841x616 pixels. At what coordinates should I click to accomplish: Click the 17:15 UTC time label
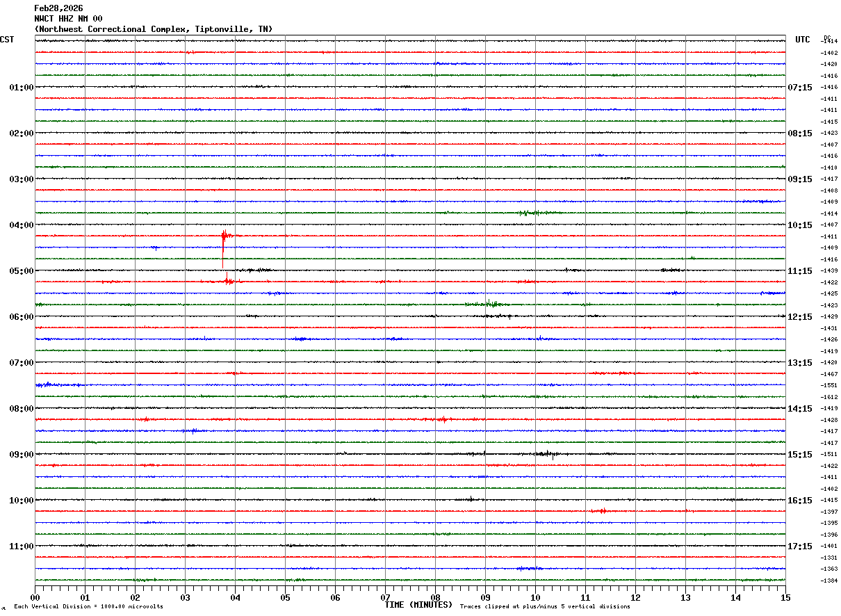tap(800, 546)
